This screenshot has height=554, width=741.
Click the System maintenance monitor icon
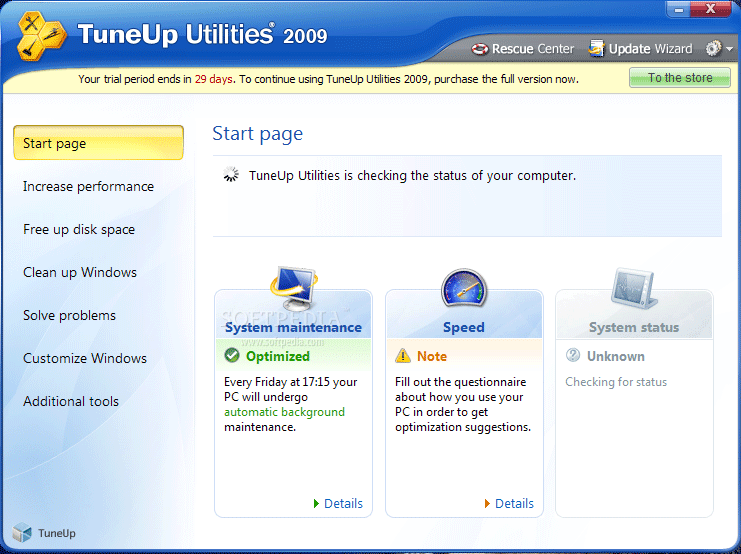coord(294,288)
